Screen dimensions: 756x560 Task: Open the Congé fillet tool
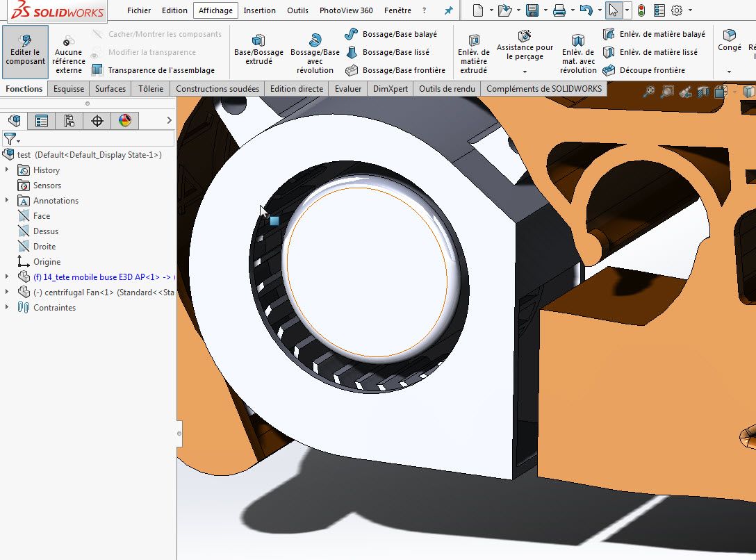point(730,40)
